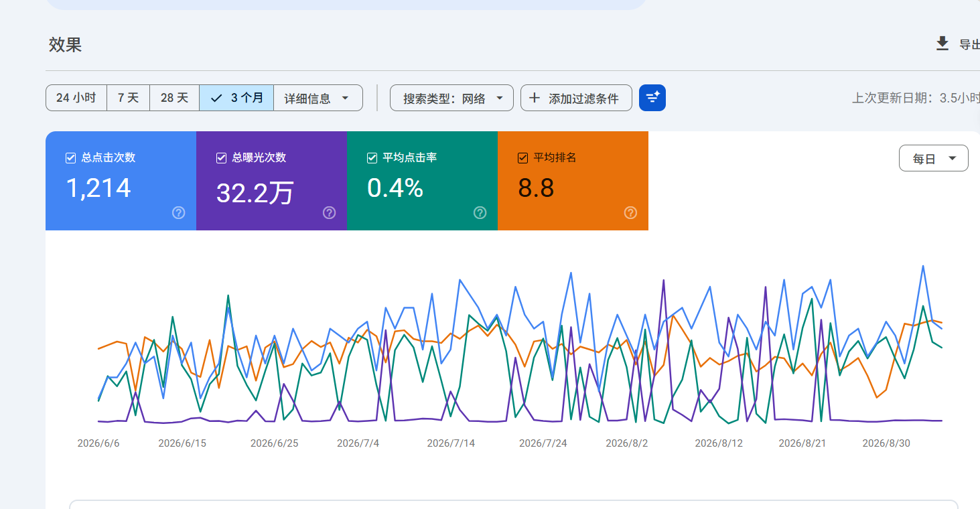
Task: Click the 2026/6/6 axis date label
Action: pyautogui.click(x=98, y=443)
